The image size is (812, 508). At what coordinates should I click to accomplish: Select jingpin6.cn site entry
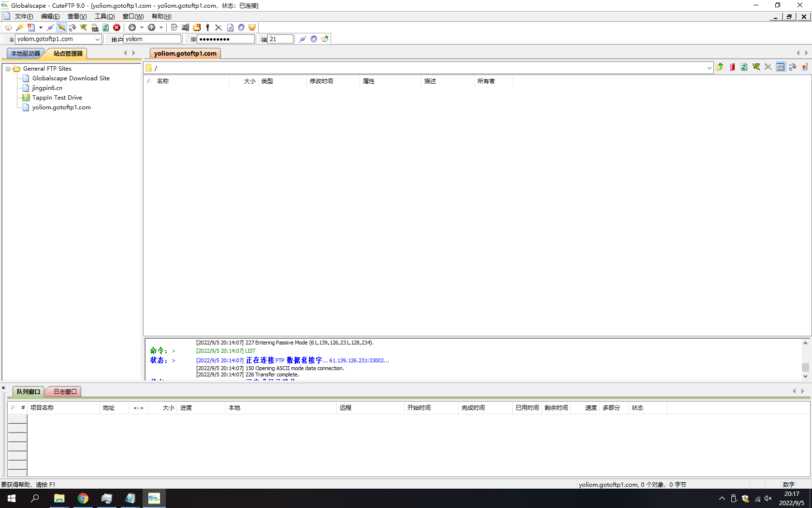point(47,88)
